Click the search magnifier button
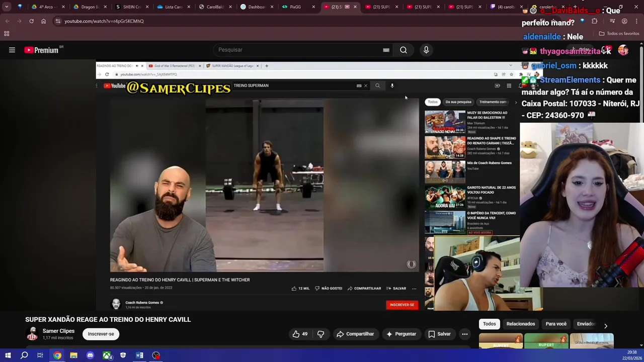The height and width of the screenshot is (362, 644). coord(404,50)
